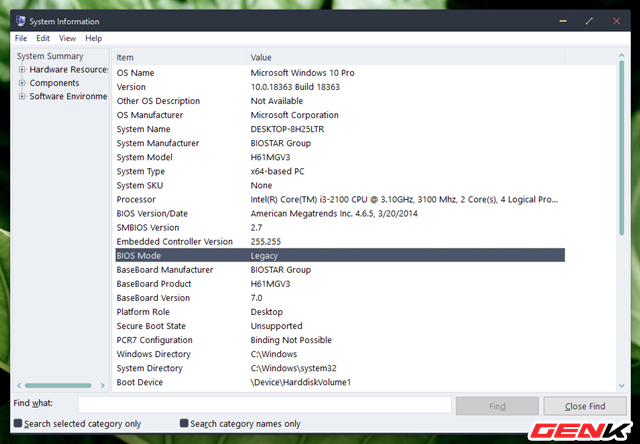Select the Components tree item

pyautogui.click(x=54, y=83)
